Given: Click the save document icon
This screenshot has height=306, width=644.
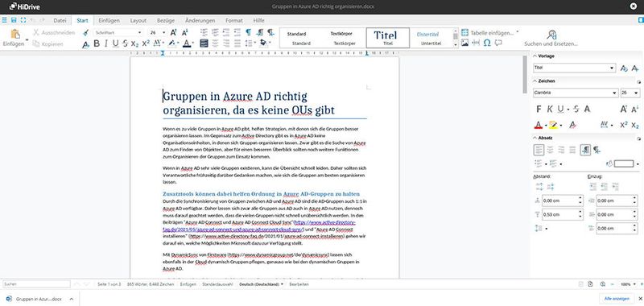Looking at the screenshot, I should pyautogui.click(x=14, y=20).
